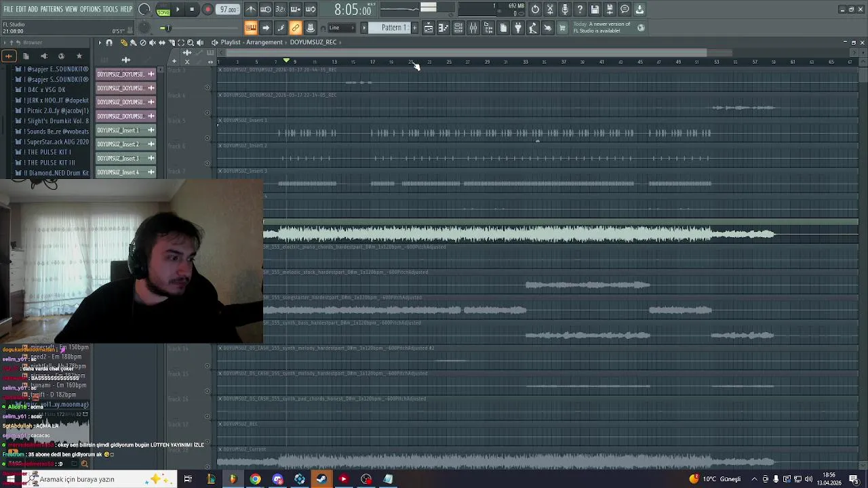868x488 pixels.
Task: Open the help question mark icon
Action: (x=580, y=9)
